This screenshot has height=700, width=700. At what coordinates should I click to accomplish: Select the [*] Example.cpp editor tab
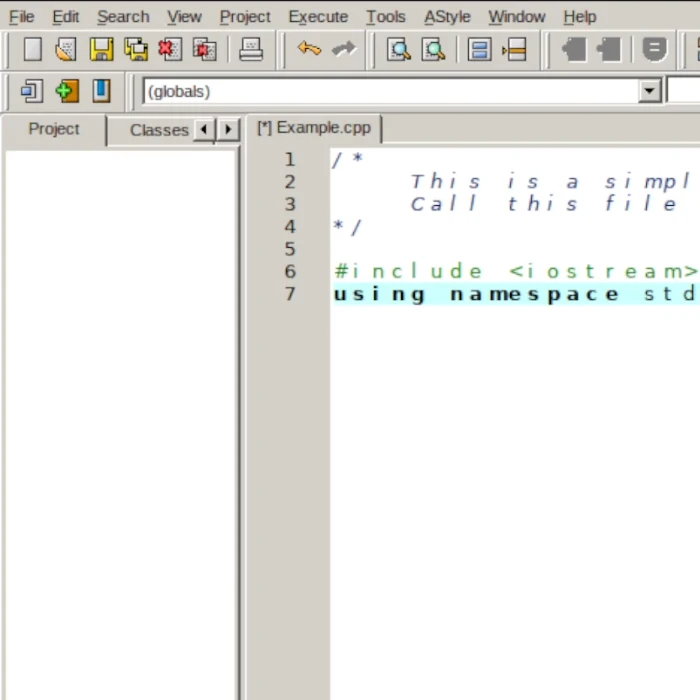(314, 129)
